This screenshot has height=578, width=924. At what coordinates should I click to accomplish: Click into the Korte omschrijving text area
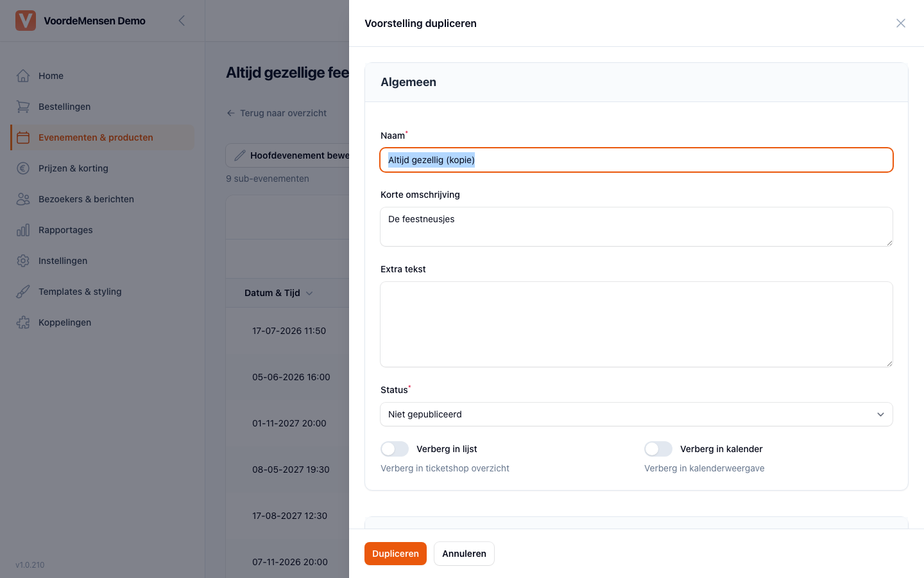pyautogui.click(x=637, y=227)
